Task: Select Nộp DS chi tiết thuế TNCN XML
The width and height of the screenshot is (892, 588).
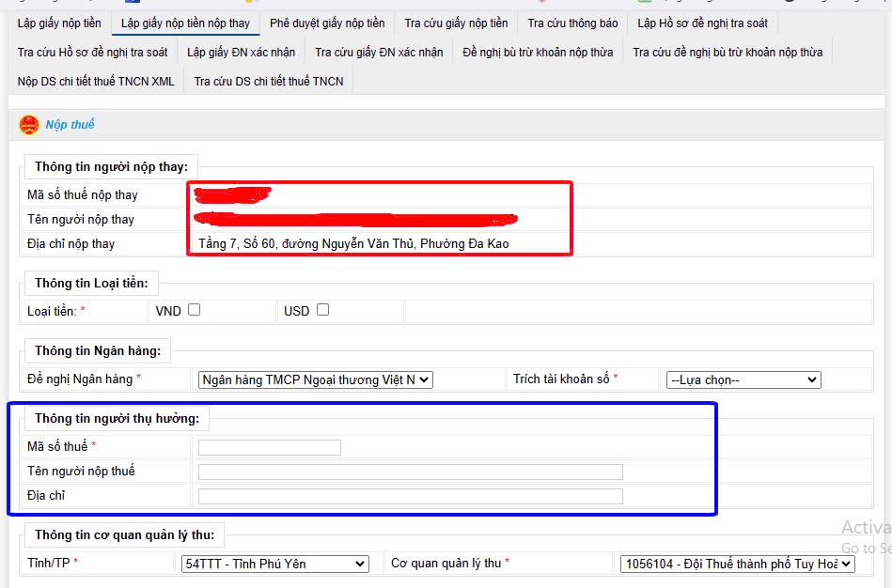Action: click(96, 82)
